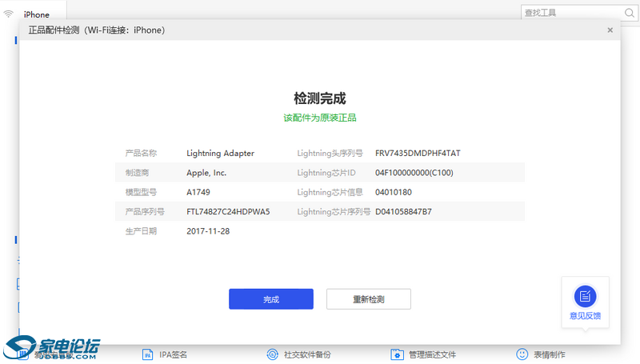Open the 表情制作 emoji tool icon
This screenshot has height=364, width=640.
(x=522, y=354)
